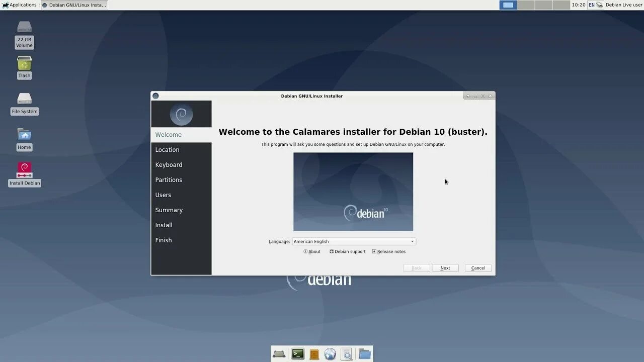Click the Show Desktop icon in the dock
The width and height of the screenshot is (644, 362).
click(x=279, y=354)
